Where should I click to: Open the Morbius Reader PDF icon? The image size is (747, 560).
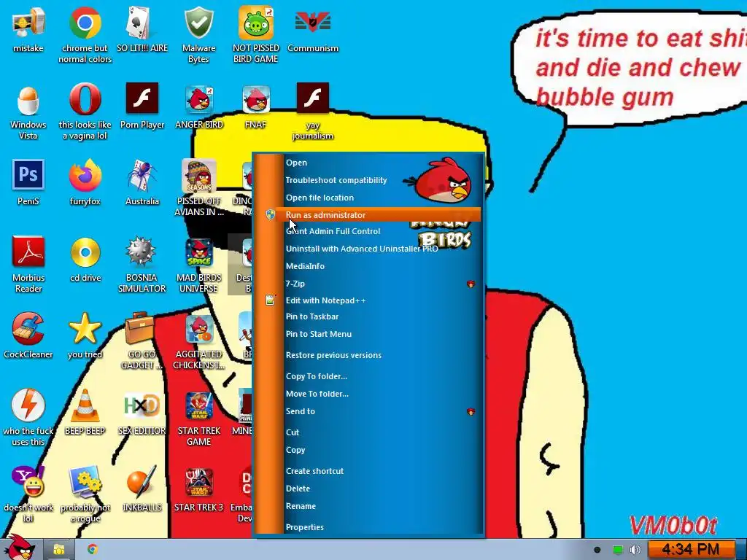tap(28, 252)
